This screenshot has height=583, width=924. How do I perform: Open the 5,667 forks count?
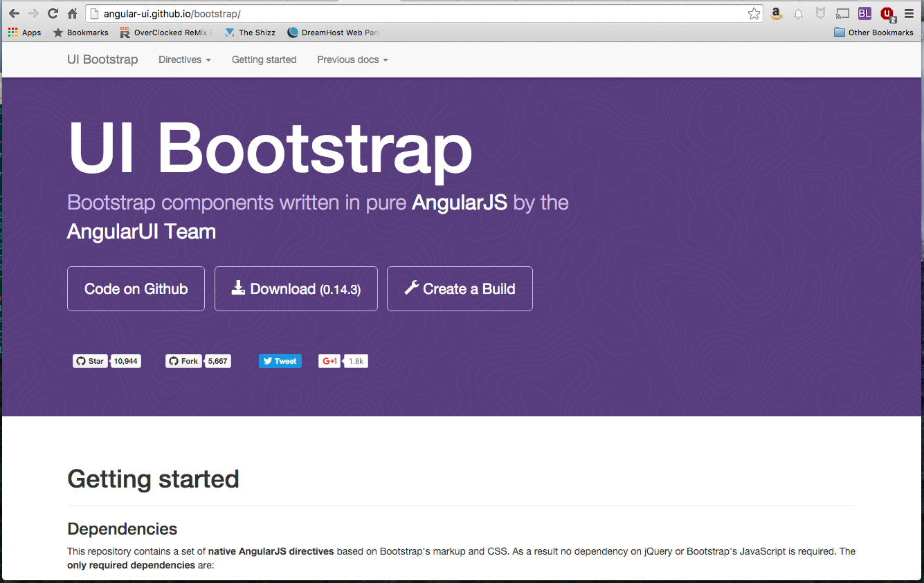click(218, 361)
